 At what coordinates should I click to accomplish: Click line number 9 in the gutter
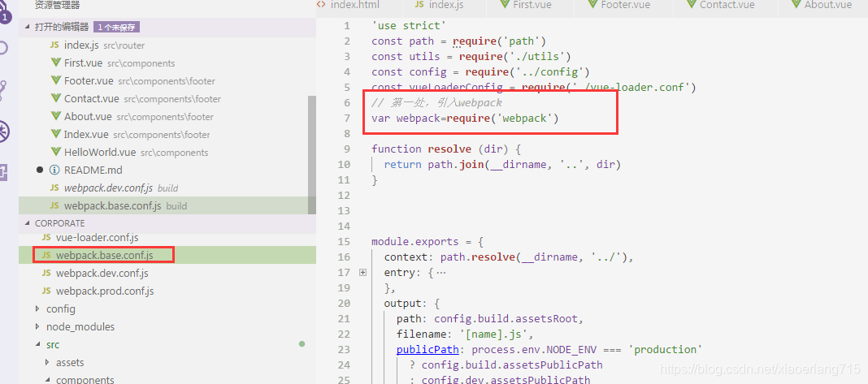(347, 149)
